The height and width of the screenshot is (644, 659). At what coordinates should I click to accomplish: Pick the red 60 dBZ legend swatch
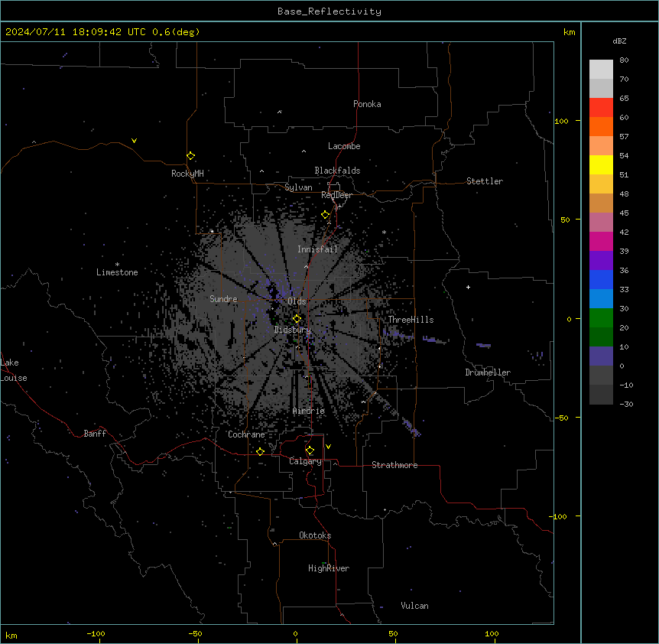pyautogui.click(x=601, y=107)
